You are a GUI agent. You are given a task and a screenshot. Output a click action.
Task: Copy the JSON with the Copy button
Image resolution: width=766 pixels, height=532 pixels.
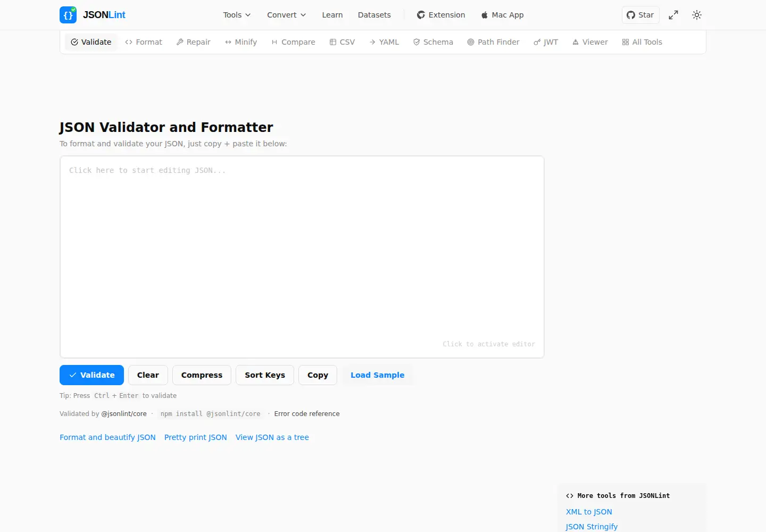[318, 375]
